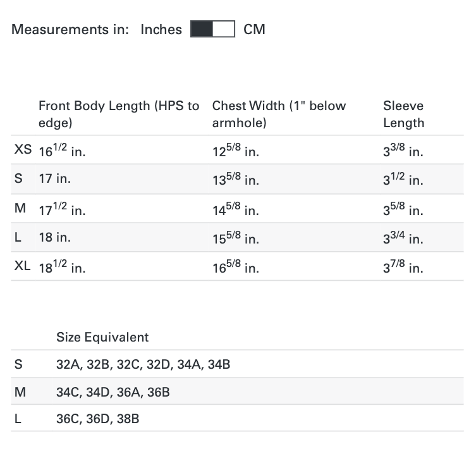Select the XL size row label
The width and height of the screenshot is (476, 463).
[23, 266]
